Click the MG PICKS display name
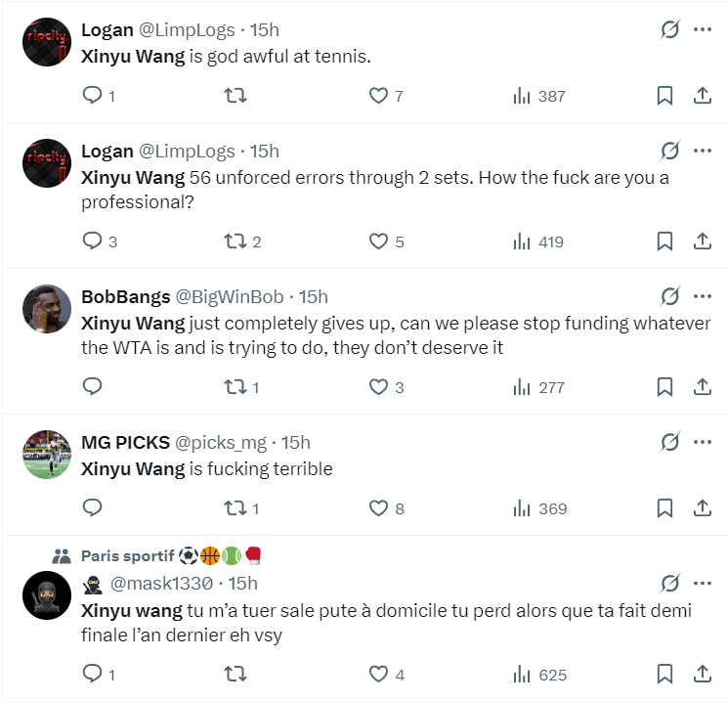The image size is (728, 702). click(x=137, y=444)
